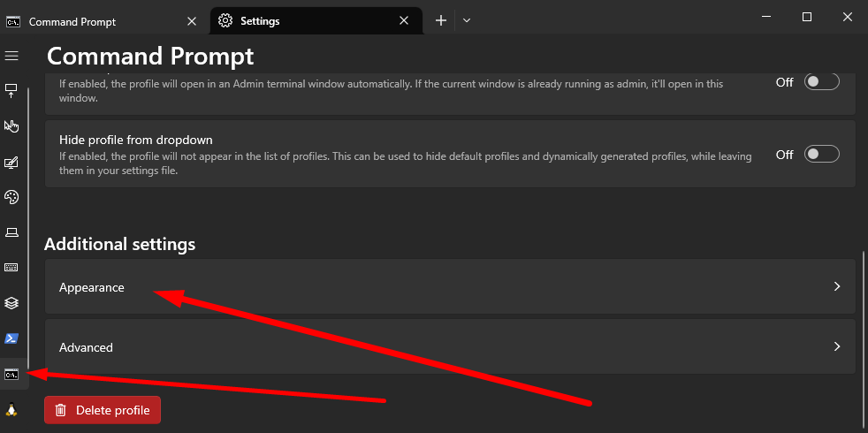This screenshot has height=433, width=868.
Task: Open Rendering settings with the laptop icon
Action: (11, 232)
